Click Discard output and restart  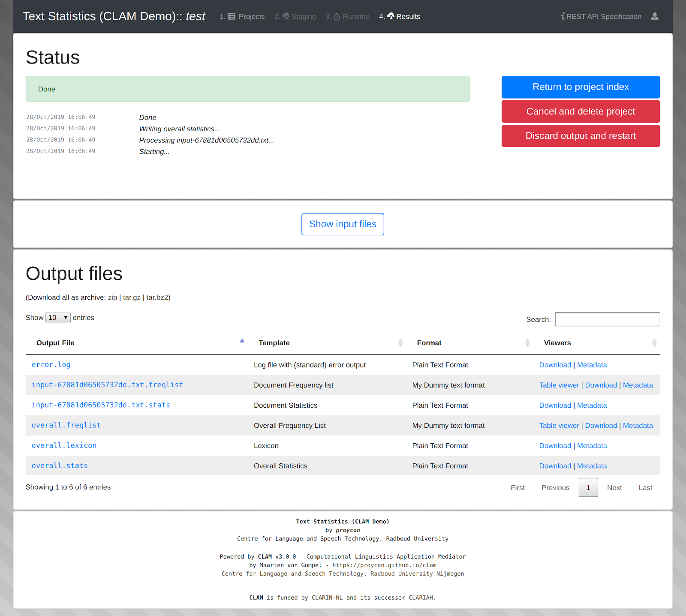tap(581, 136)
